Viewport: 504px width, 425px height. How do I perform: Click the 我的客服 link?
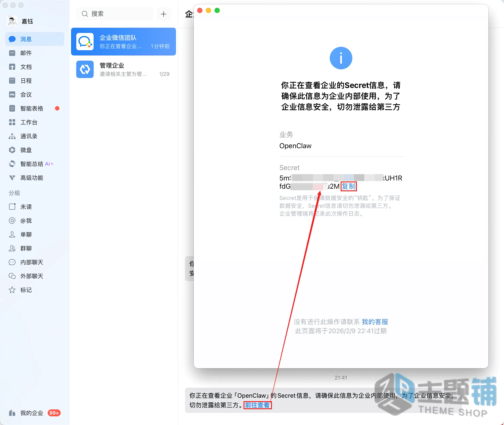[x=375, y=322]
